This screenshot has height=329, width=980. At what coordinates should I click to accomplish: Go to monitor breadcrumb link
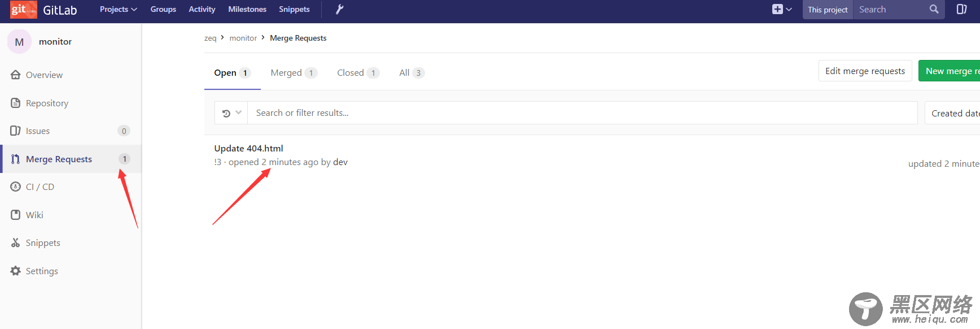click(243, 38)
